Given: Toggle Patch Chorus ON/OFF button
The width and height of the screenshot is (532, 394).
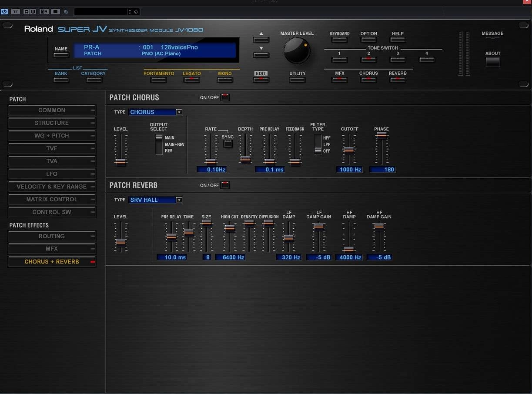Looking at the screenshot, I should pyautogui.click(x=225, y=97).
